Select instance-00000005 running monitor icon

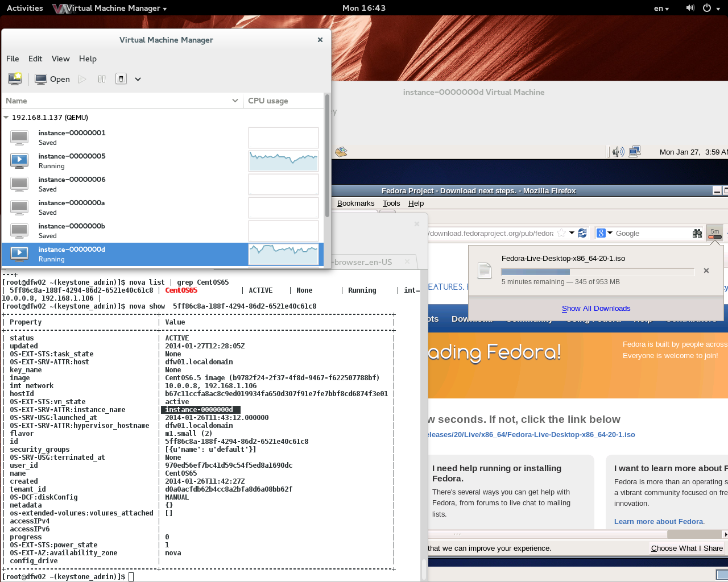tap(19, 160)
